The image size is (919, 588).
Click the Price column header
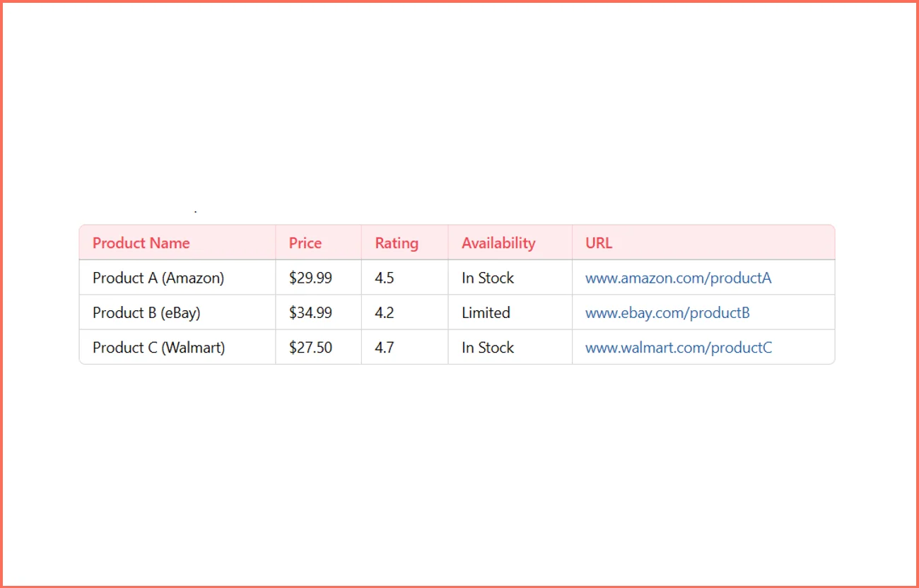(304, 242)
